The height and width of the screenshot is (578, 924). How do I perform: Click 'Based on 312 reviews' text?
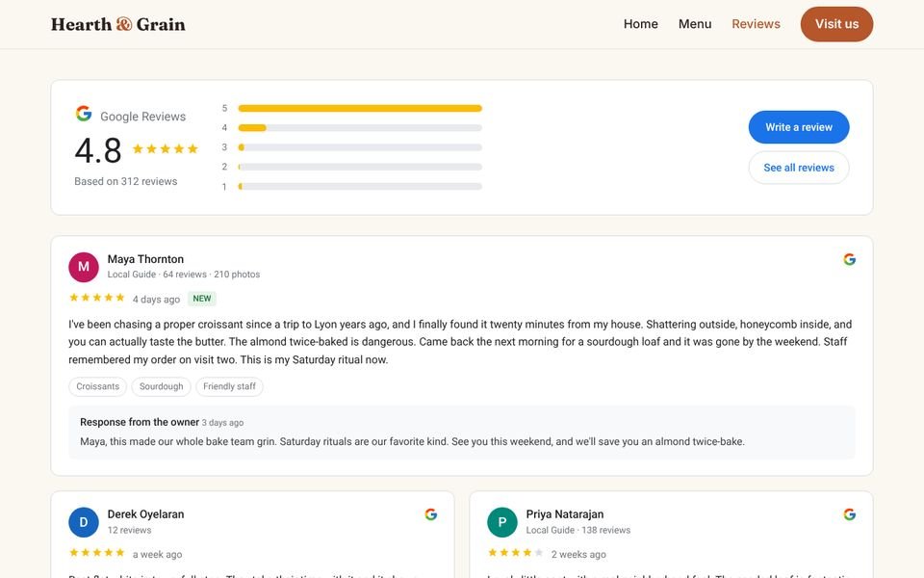[x=125, y=181]
